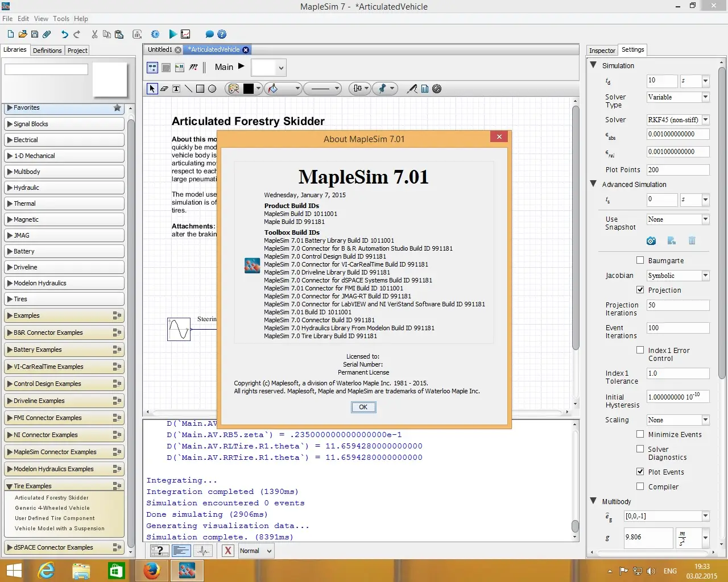Open the help question mark icon
This screenshot has height=582, width=728.
tap(222, 34)
